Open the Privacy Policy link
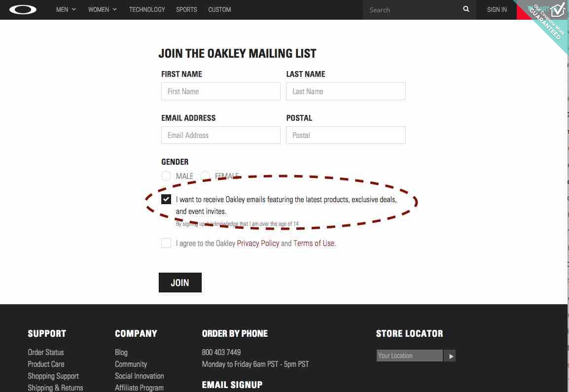 pos(258,243)
